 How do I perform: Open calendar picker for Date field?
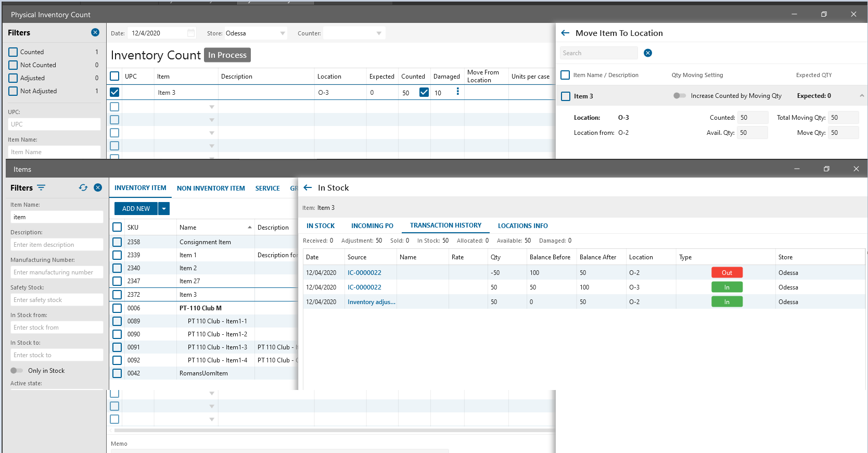(x=191, y=33)
